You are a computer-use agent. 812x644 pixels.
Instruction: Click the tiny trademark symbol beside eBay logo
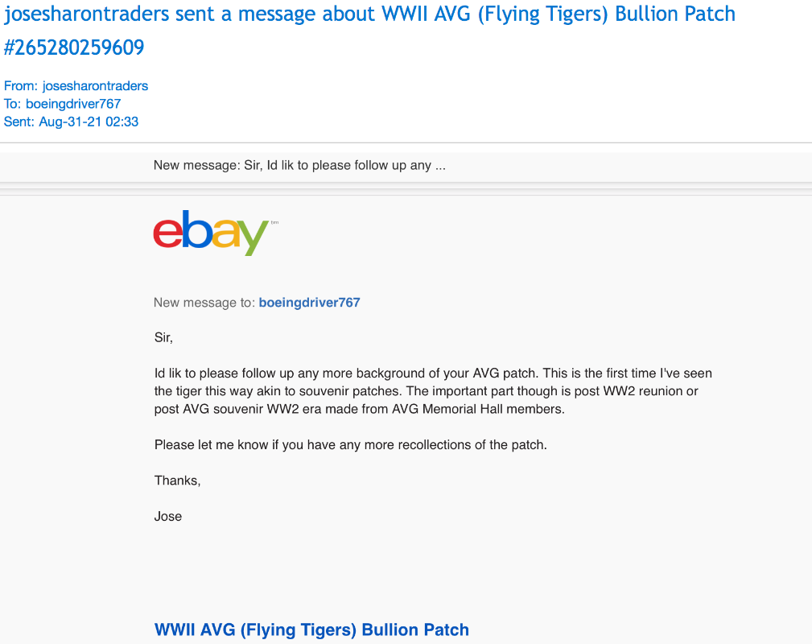coord(274,222)
